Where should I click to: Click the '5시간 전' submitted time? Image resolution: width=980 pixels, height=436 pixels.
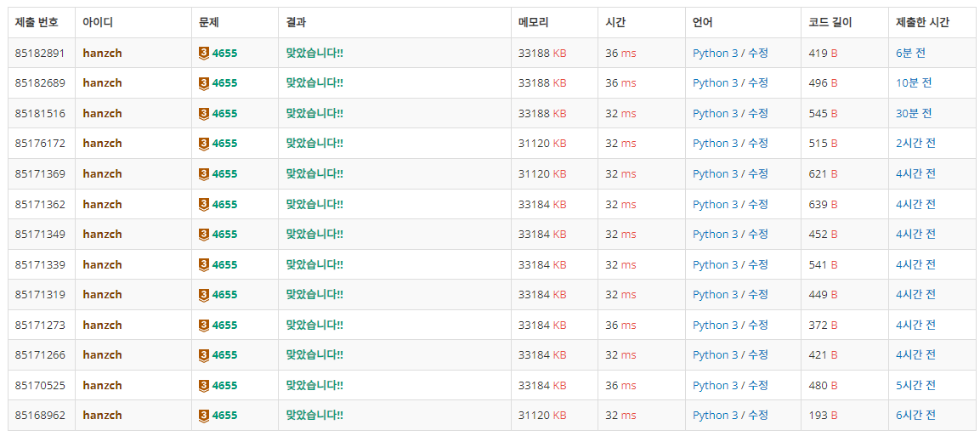click(x=915, y=385)
